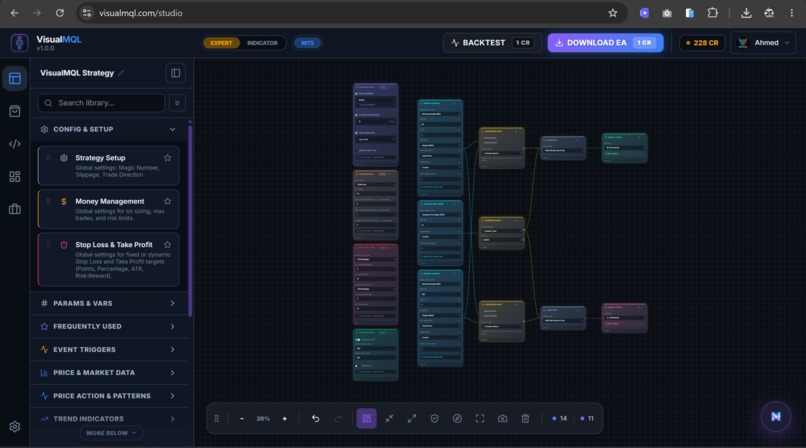Click the blue 14 node counter

pyautogui.click(x=559, y=419)
